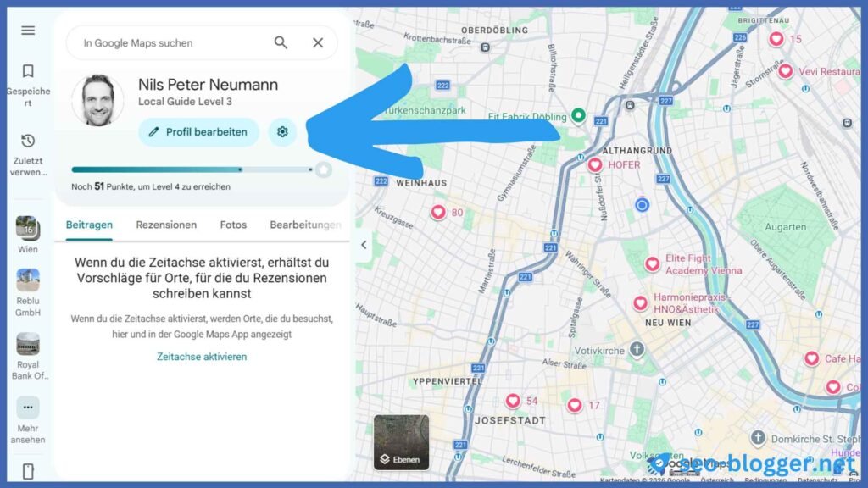Image resolution: width=868 pixels, height=488 pixels.
Task: Open the Gespeichert saved places icon
Action: tap(28, 71)
